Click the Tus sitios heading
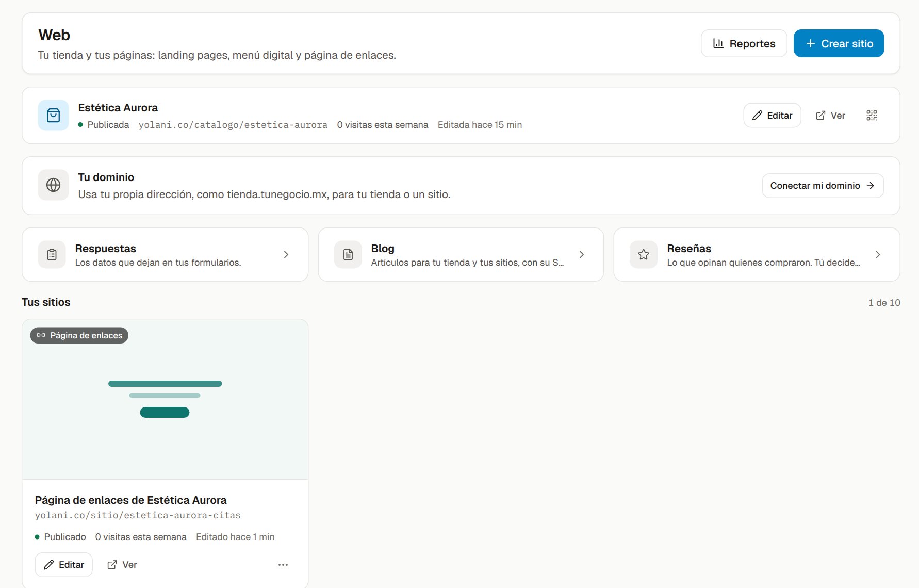This screenshot has height=588, width=919. pyautogui.click(x=46, y=302)
